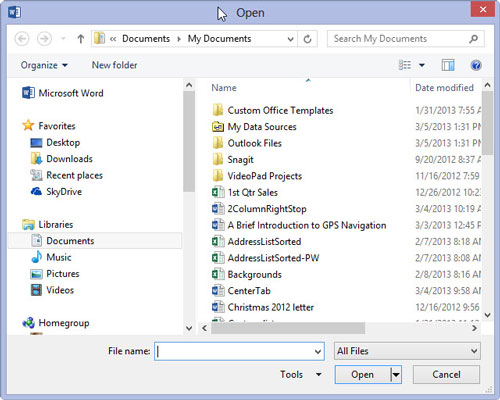This screenshot has width=500, height=400.
Task: Select the Custom Office Templates folder
Action: tap(273, 110)
